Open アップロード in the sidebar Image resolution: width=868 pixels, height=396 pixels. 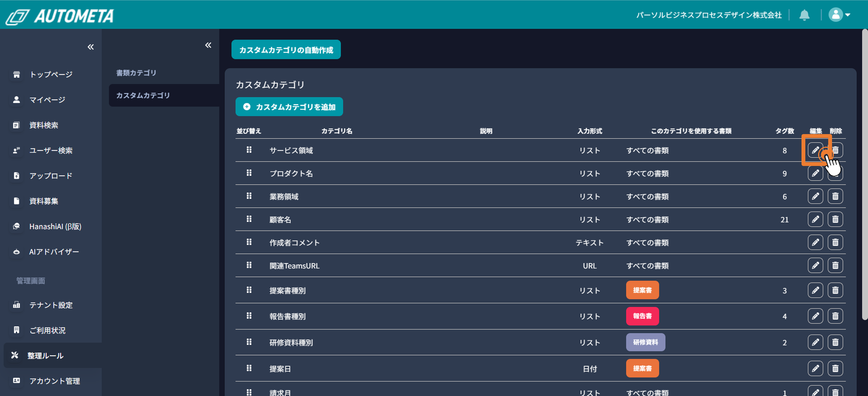[x=50, y=176]
